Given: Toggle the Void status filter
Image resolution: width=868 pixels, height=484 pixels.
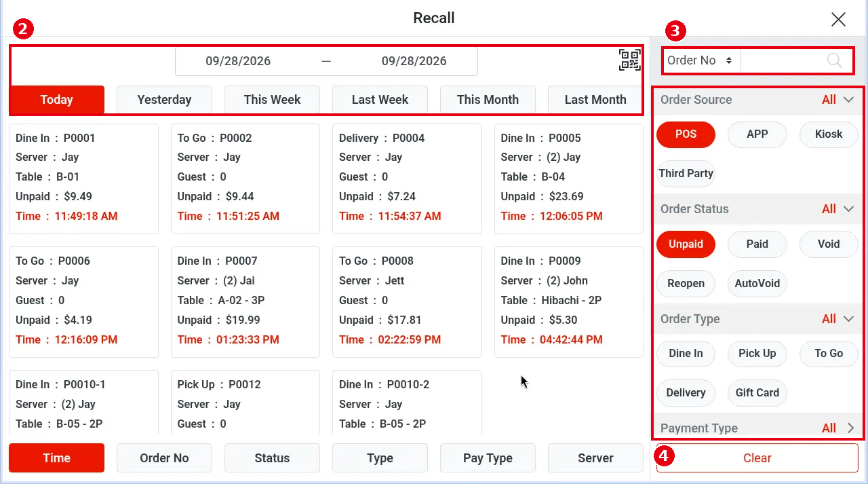Looking at the screenshot, I should 829,244.
